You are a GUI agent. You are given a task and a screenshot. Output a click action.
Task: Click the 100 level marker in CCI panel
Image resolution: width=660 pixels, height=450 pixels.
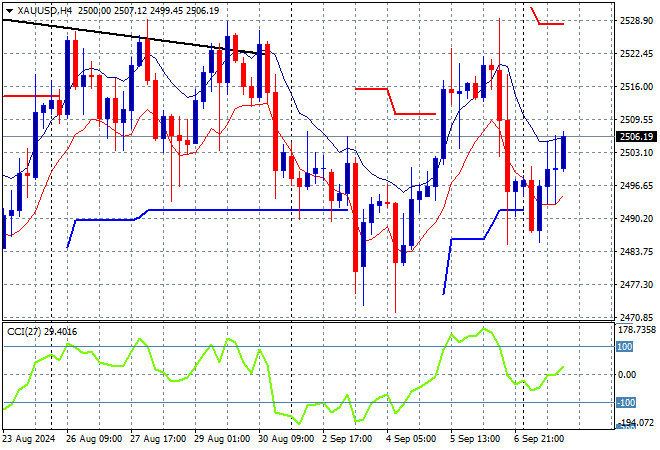[x=625, y=346]
